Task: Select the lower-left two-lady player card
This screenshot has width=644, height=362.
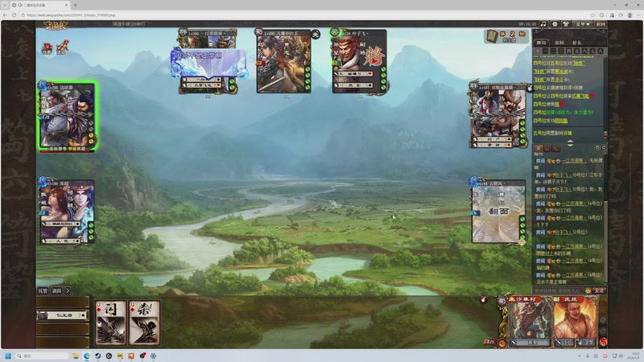Action: tap(67, 212)
